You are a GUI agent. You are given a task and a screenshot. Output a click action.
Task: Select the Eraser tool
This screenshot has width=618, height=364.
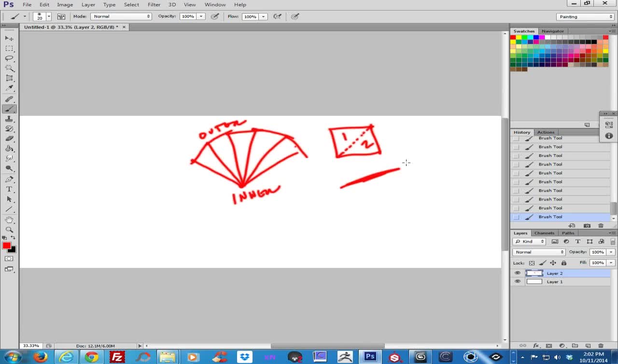9,139
